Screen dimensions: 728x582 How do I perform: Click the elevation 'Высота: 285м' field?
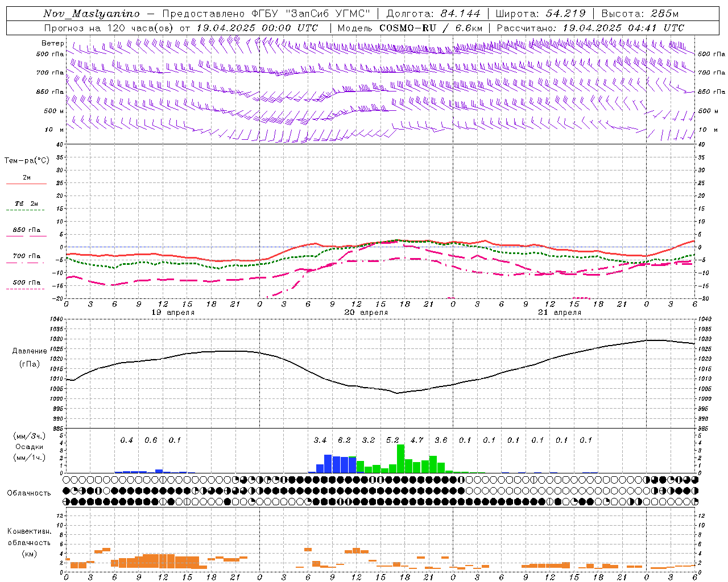pos(640,14)
